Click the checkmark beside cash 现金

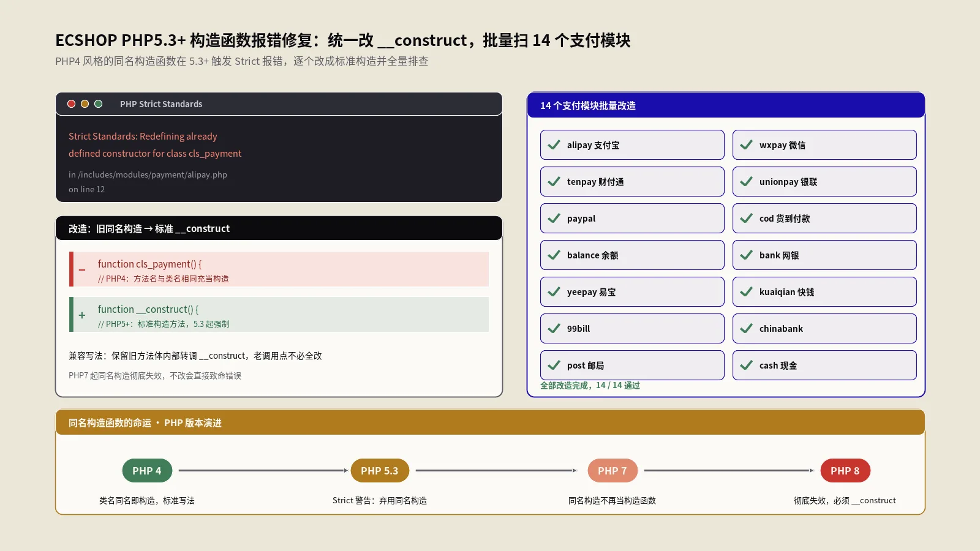(x=746, y=365)
